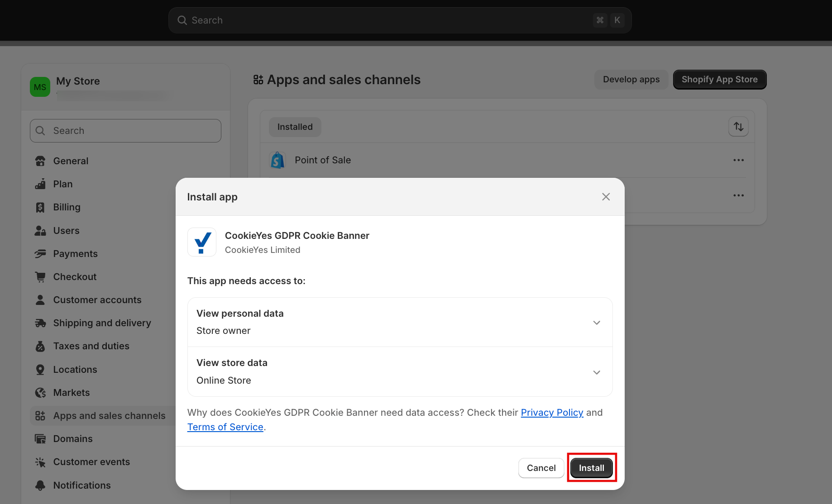
Task: Cancel the app installation
Action: click(x=541, y=468)
